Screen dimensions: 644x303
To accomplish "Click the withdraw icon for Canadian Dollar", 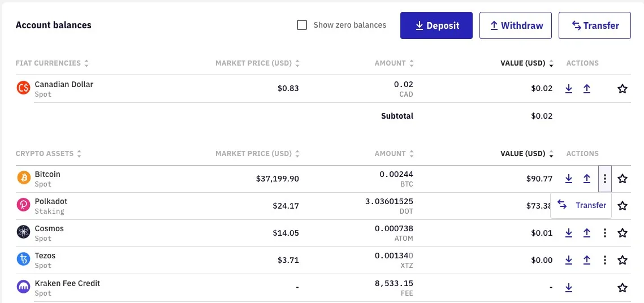I will [587, 89].
